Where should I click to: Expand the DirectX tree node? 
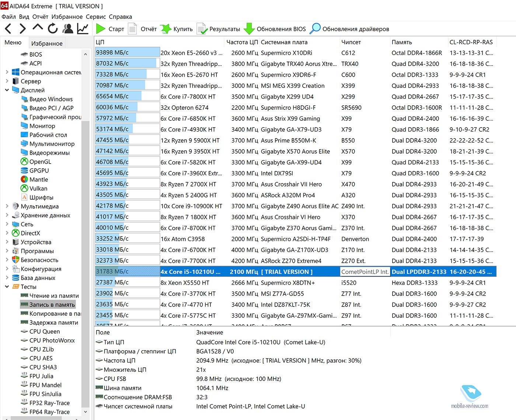(7, 233)
